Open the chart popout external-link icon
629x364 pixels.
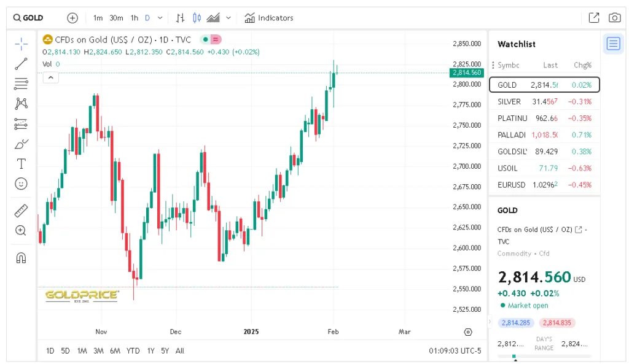click(594, 18)
